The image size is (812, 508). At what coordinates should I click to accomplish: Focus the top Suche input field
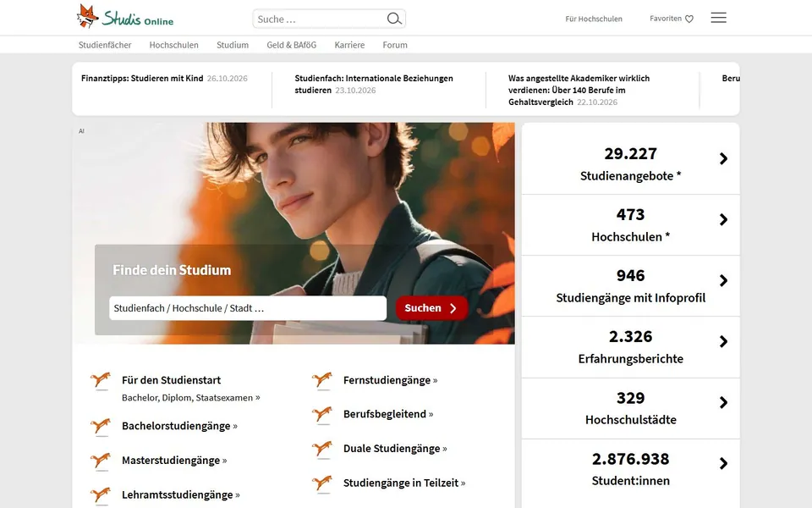tap(320, 19)
